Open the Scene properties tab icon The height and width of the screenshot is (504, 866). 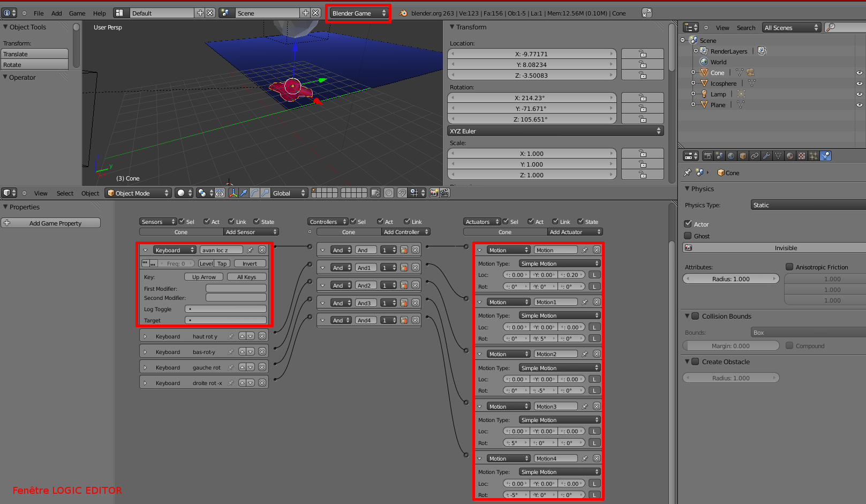pyautogui.click(x=719, y=156)
